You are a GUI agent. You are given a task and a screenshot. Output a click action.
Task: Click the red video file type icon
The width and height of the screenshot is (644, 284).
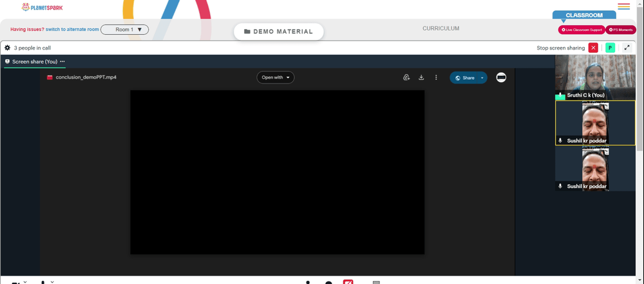pyautogui.click(x=50, y=77)
